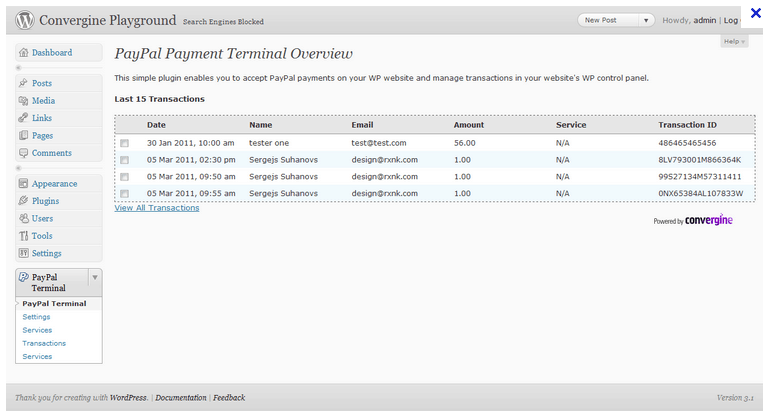The image size is (770, 417).
Task: Click the Tools icon in sidebar
Action: tap(23, 236)
